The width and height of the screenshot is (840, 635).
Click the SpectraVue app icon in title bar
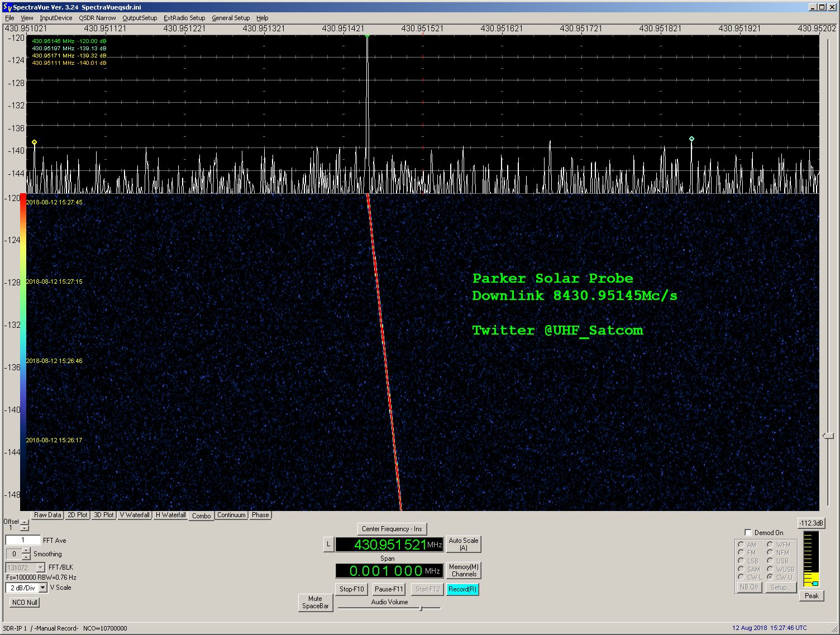[7, 7]
